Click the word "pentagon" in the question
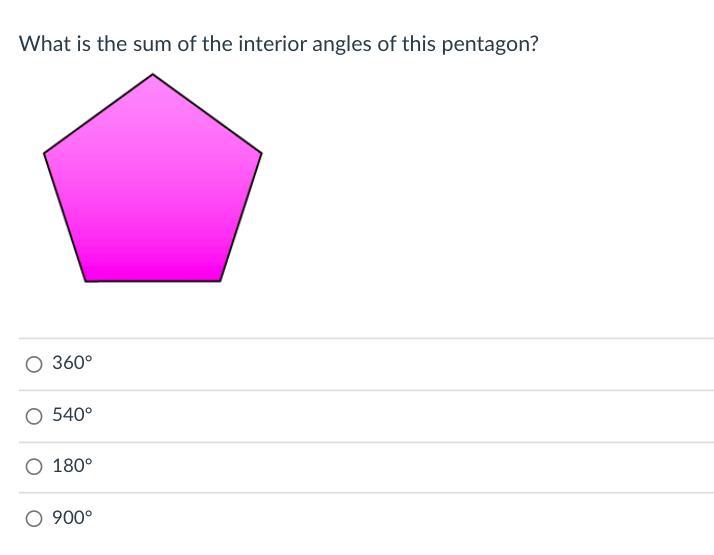714x555 pixels. coord(484,45)
